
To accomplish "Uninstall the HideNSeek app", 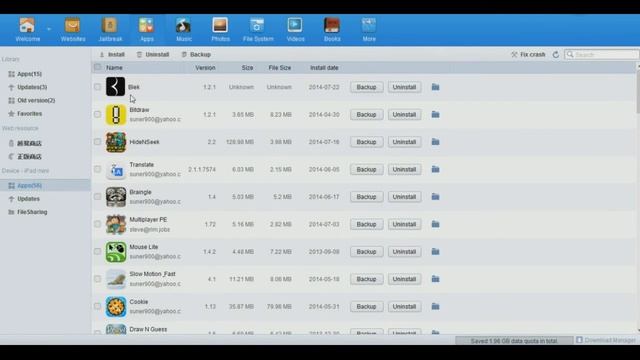I will coord(404,142).
